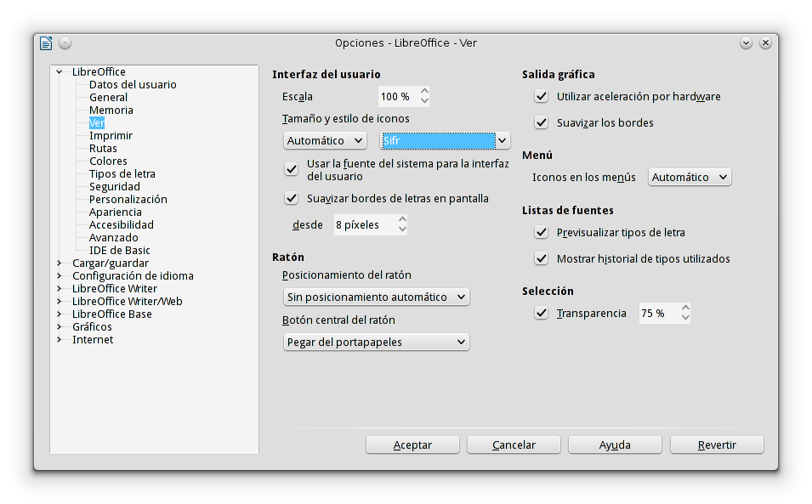Decrease the Transparencia percentage

point(685,318)
